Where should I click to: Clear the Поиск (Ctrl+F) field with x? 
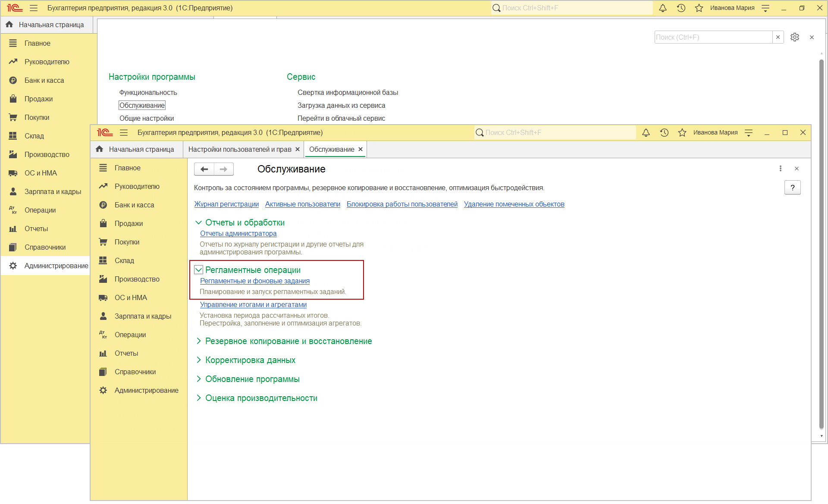778,37
